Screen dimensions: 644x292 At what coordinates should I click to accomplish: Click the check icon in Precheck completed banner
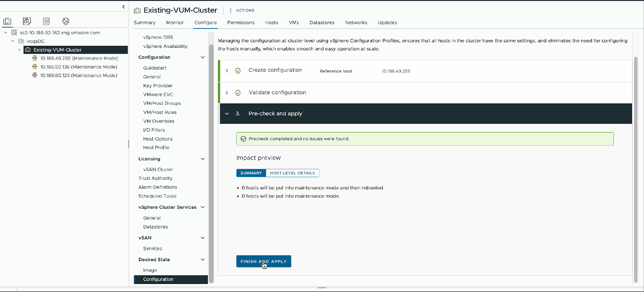(243, 139)
